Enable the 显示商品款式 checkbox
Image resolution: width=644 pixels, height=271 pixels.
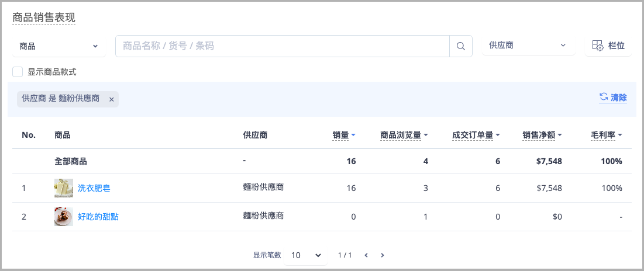18,72
